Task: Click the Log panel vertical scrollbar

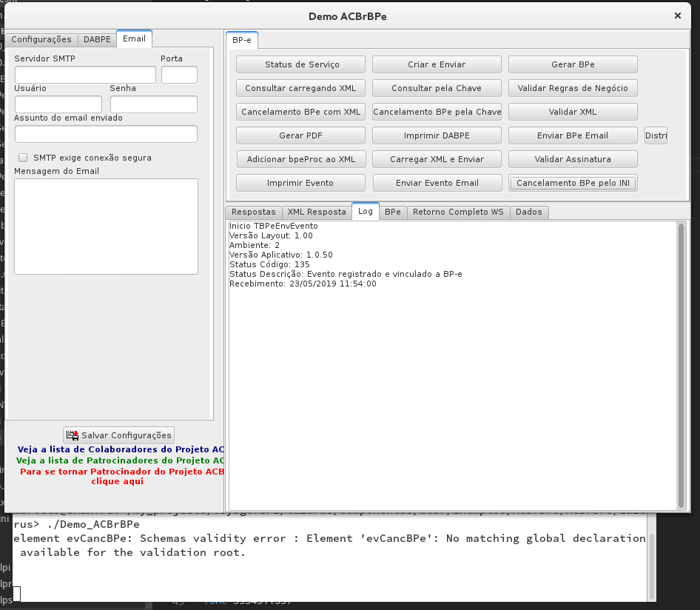Action: point(681,365)
